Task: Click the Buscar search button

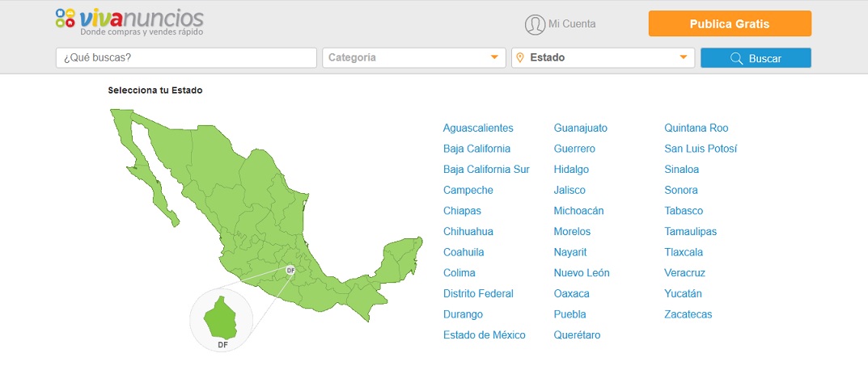Action: (x=756, y=58)
